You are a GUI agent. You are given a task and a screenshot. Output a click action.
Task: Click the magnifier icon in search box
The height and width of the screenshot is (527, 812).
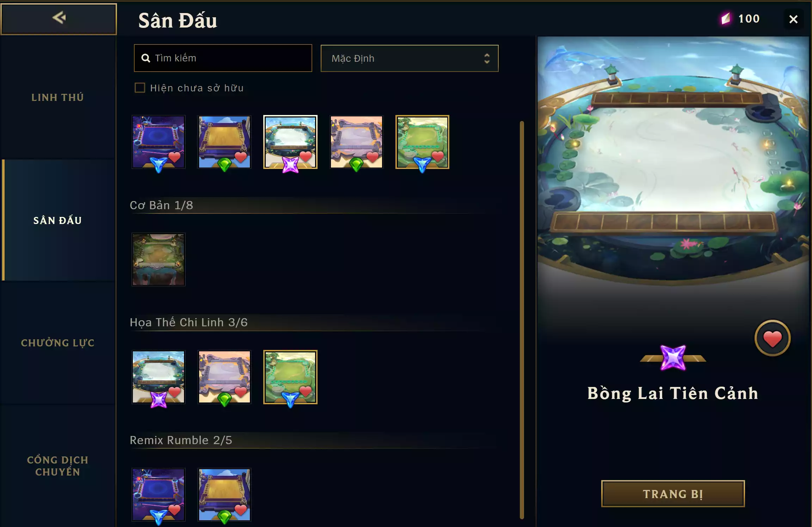146,58
